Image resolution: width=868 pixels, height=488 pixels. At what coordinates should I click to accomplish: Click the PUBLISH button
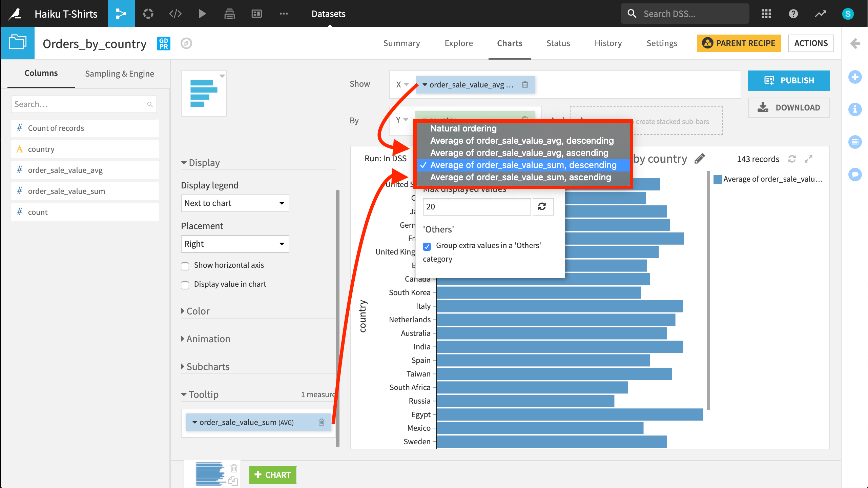[789, 81]
